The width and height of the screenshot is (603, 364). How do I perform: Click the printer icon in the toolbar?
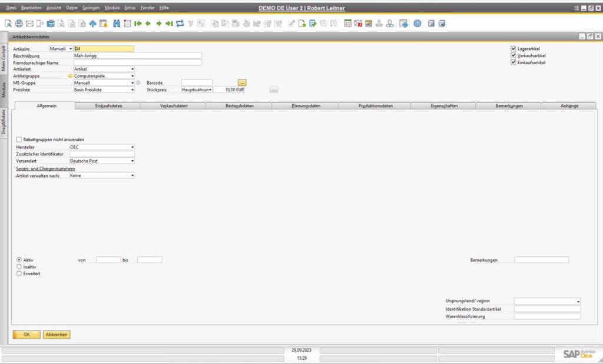click(19, 24)
